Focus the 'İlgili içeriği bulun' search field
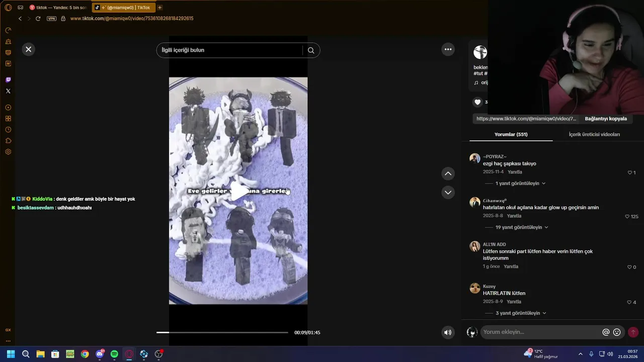This screenshot has width=644, height=362. tap(229, 50)
